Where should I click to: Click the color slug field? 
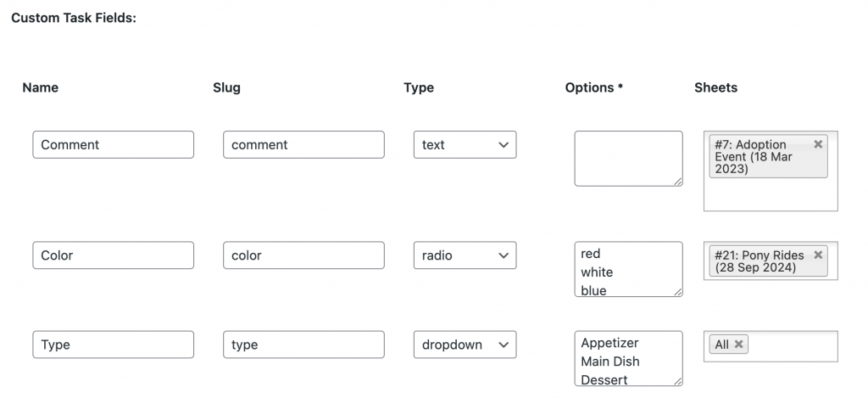point(303,255)
